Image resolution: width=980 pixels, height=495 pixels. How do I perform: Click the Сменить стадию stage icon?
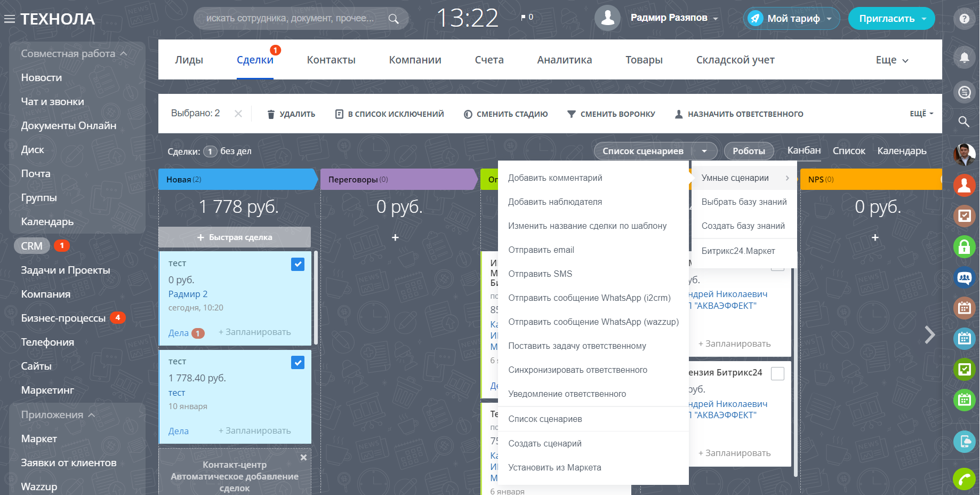click(468, 114)
